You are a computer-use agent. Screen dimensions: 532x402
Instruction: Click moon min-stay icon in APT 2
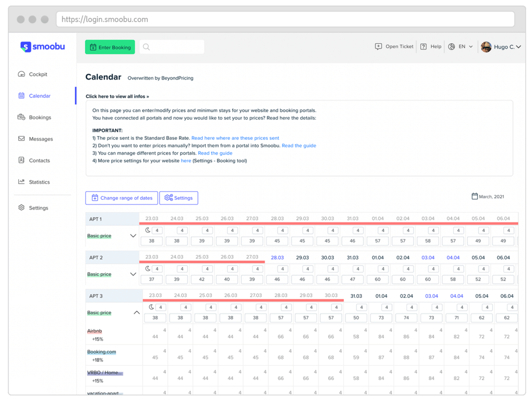pos(148,268)
